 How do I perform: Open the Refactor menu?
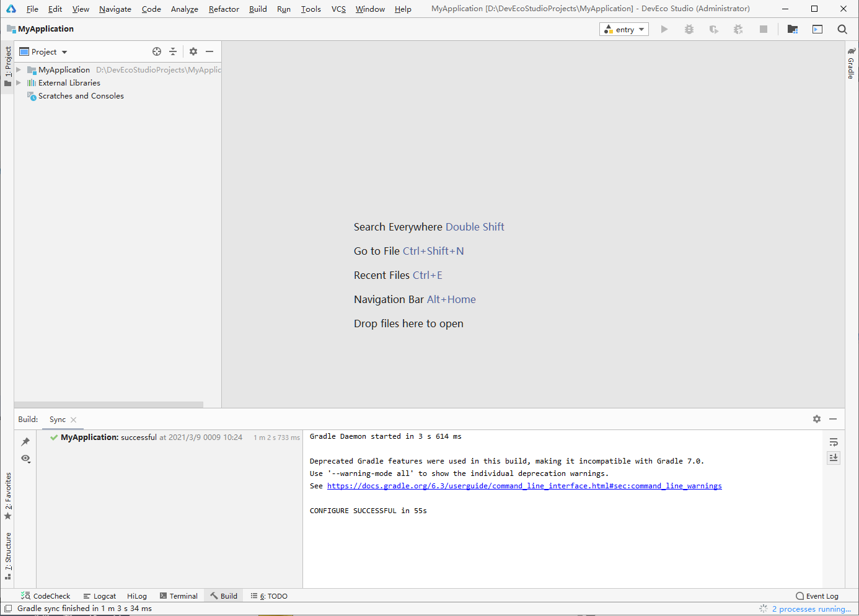point(224,9)
